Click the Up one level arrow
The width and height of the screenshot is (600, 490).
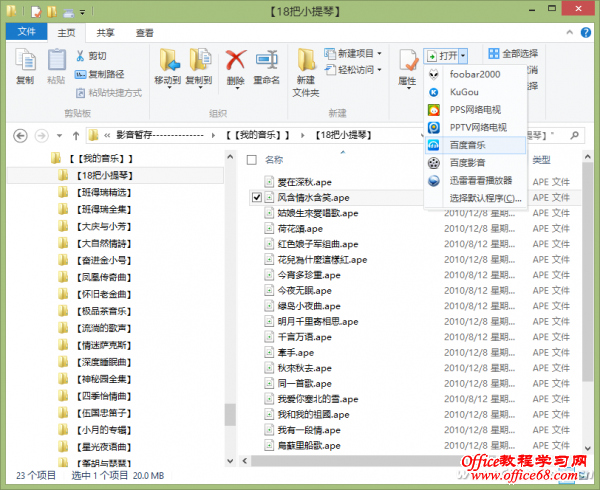[76, 135]
